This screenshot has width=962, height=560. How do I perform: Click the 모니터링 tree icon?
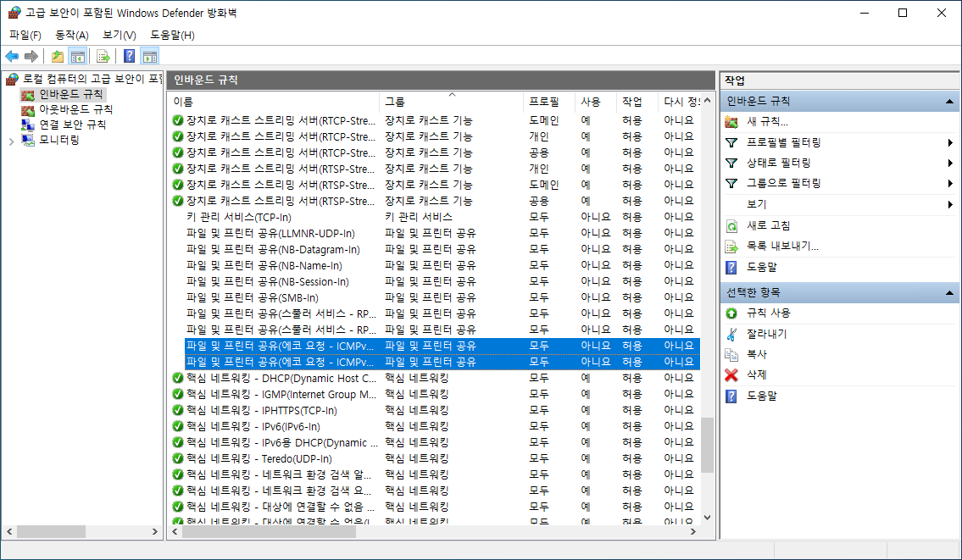click(x=28, y=140)
